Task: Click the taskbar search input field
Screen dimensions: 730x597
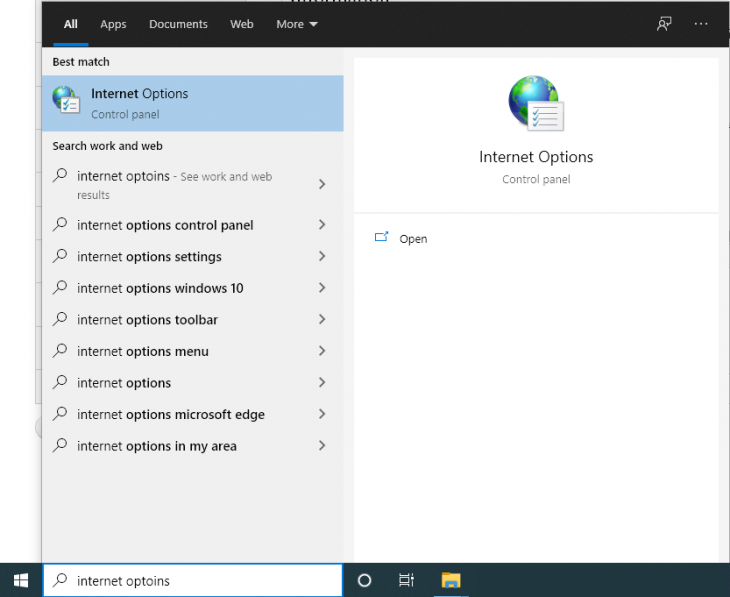Action: (x=193, y=580)
